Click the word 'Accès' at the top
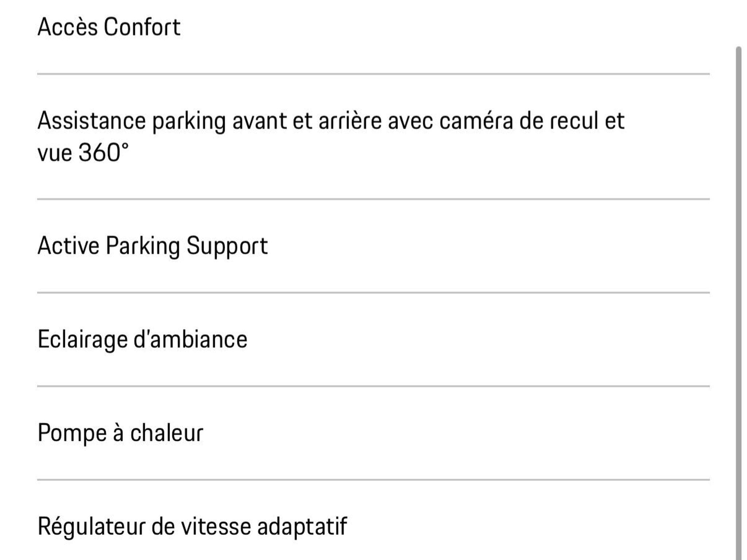This screenshot has width=747, height=560. tap(67, 27)
